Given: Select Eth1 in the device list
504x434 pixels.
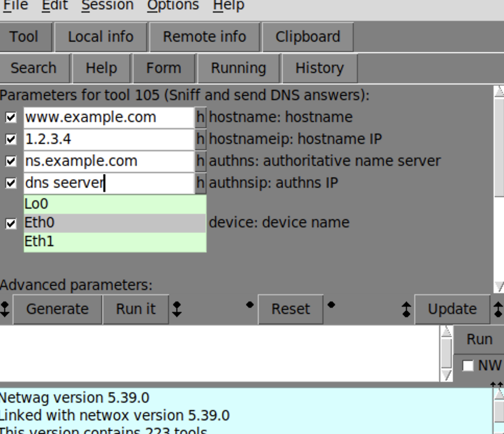Looking at the screenshot, I should click(115, 242).
